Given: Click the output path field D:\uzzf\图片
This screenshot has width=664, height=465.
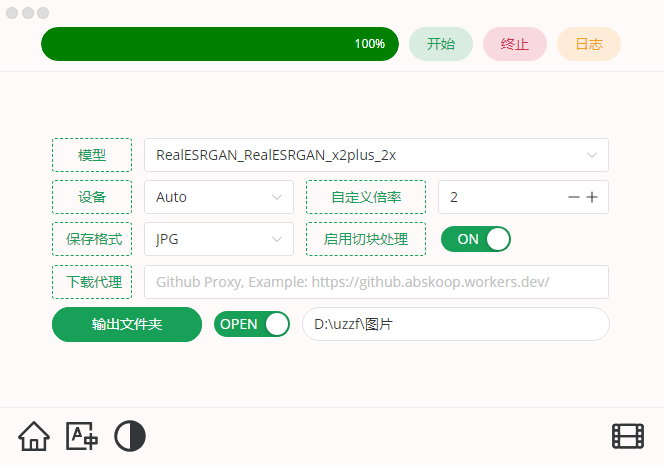Looking at the screenshot, I should (x=455, y=324).
